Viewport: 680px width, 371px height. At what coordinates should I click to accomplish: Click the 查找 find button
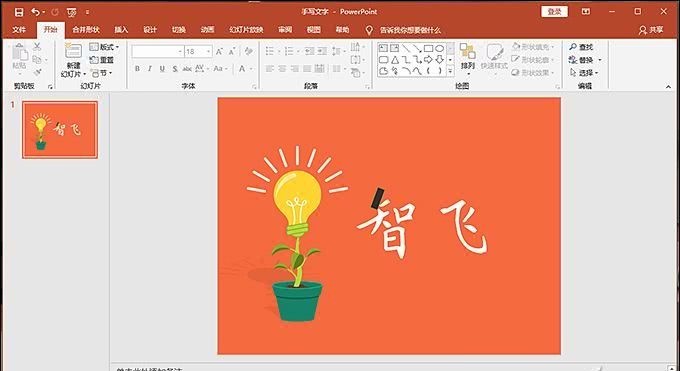[x=582, y=47]
